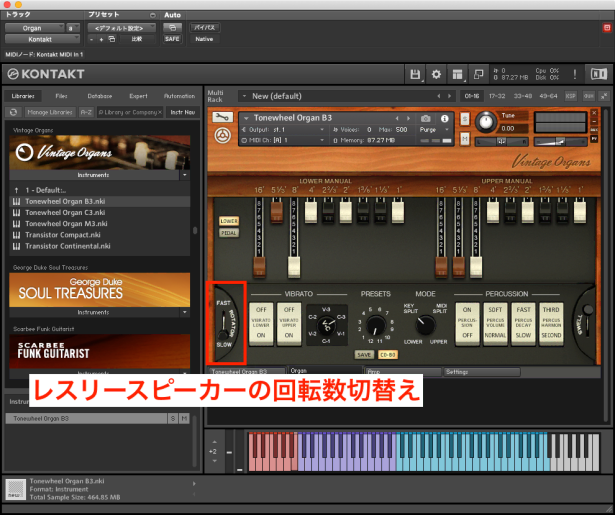Switch to the Automation tab

179,96
